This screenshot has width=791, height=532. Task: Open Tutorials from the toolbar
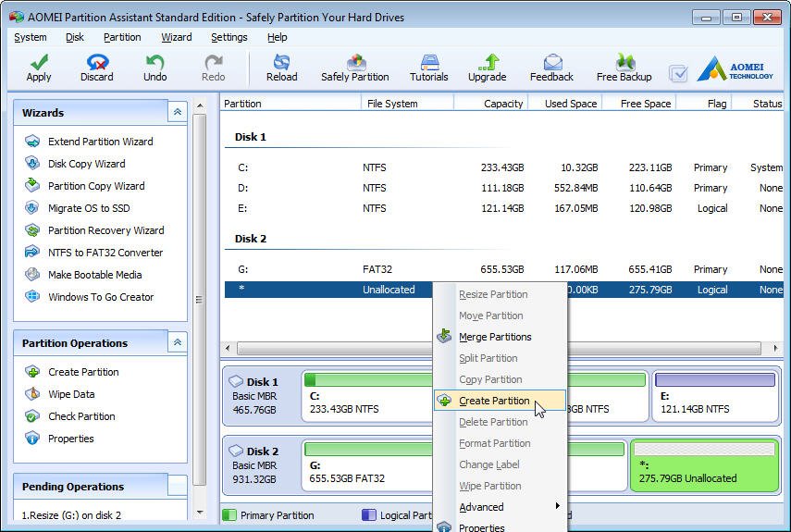(428, 68)
